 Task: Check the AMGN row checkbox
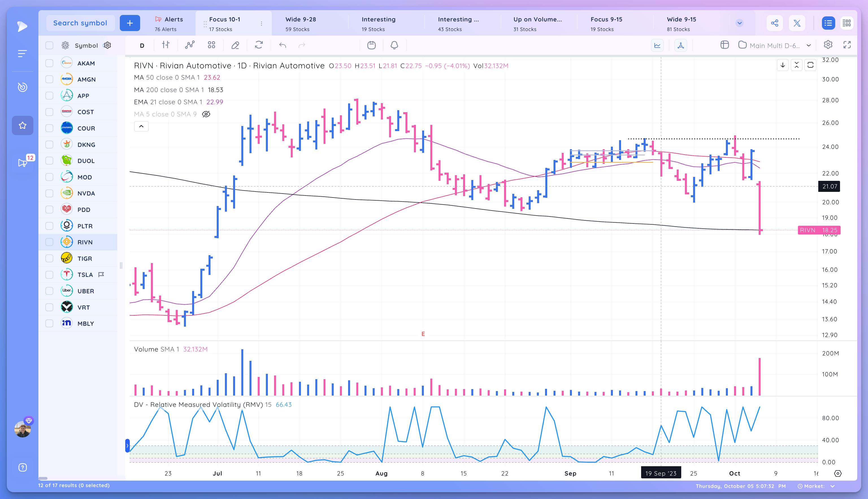coord(49,79)
